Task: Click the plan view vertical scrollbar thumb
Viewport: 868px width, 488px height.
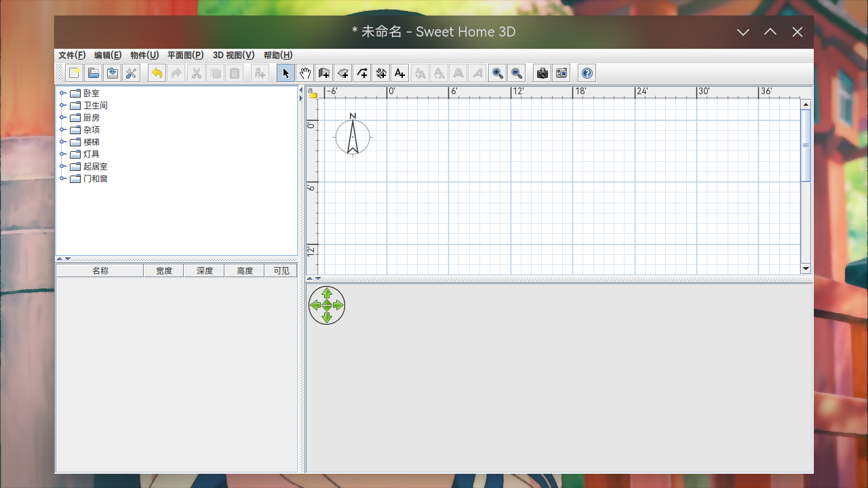Action: coord(806,145)
